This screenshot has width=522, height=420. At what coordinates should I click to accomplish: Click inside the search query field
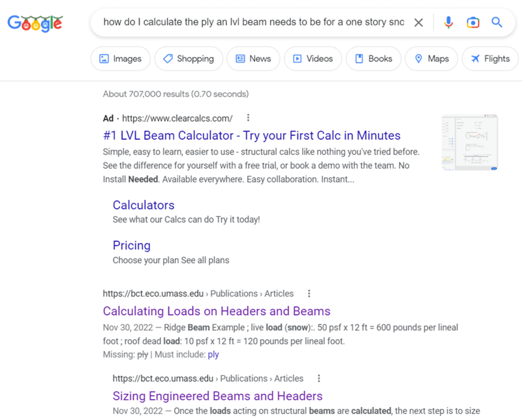point(261,22)
